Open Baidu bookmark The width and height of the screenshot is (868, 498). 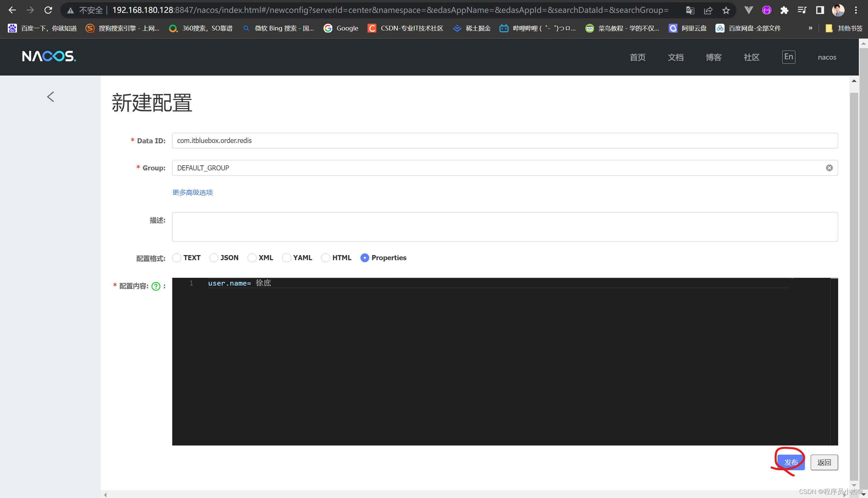tap(42, 28)
